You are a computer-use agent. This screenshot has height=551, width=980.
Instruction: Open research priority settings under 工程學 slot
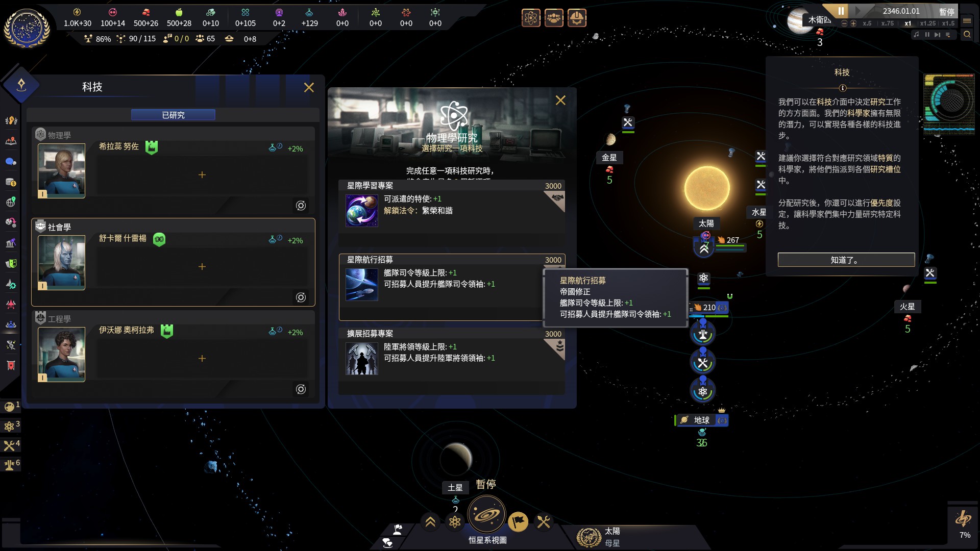[301, 389]
